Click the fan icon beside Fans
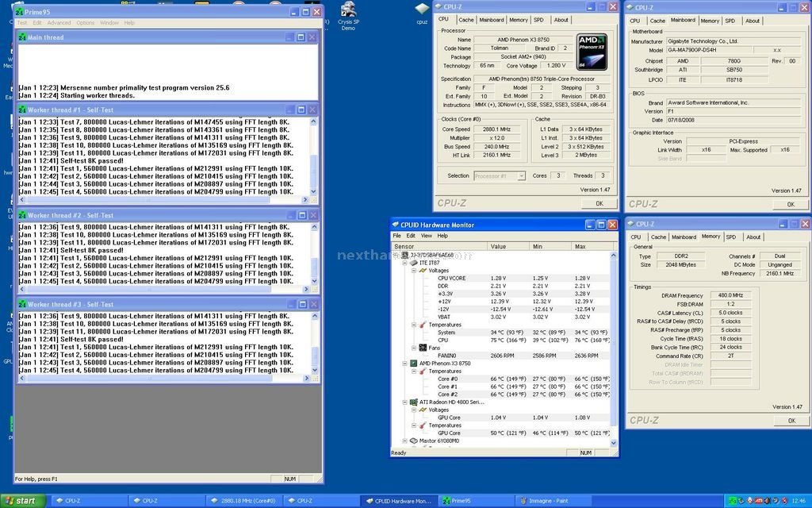This screenshot has height=508, width=812. coord(423,348)
